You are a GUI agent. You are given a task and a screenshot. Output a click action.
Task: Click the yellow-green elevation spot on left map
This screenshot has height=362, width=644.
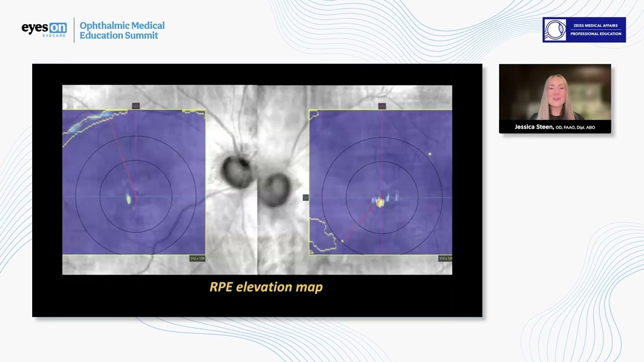(x=129, y=199)
